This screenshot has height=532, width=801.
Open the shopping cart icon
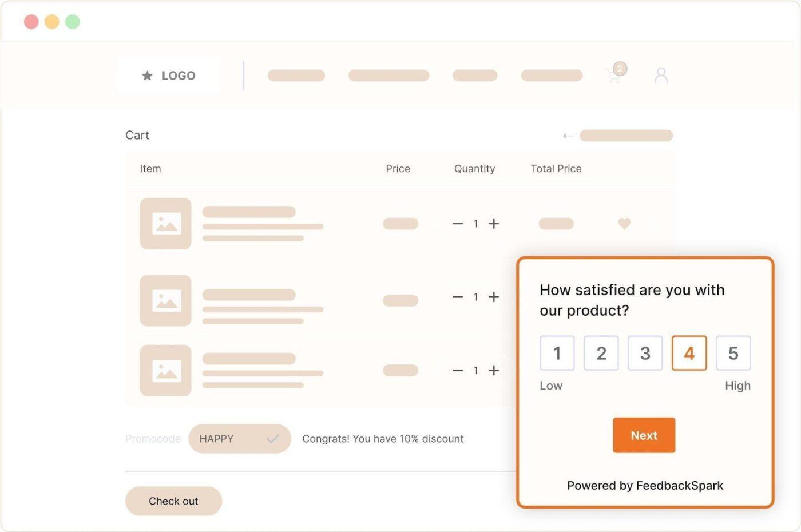click(x=613, y=76)
